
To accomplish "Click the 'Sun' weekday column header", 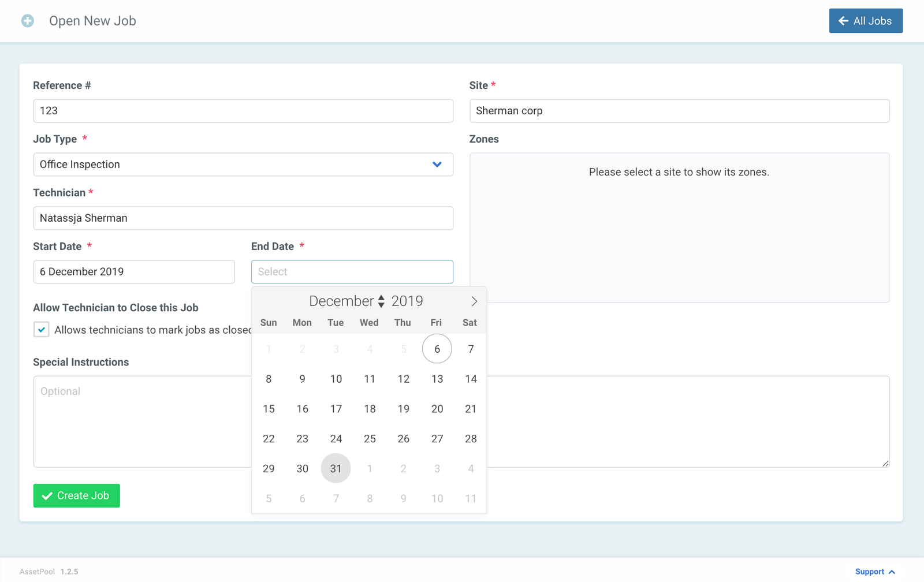I will tap(269, 323).
